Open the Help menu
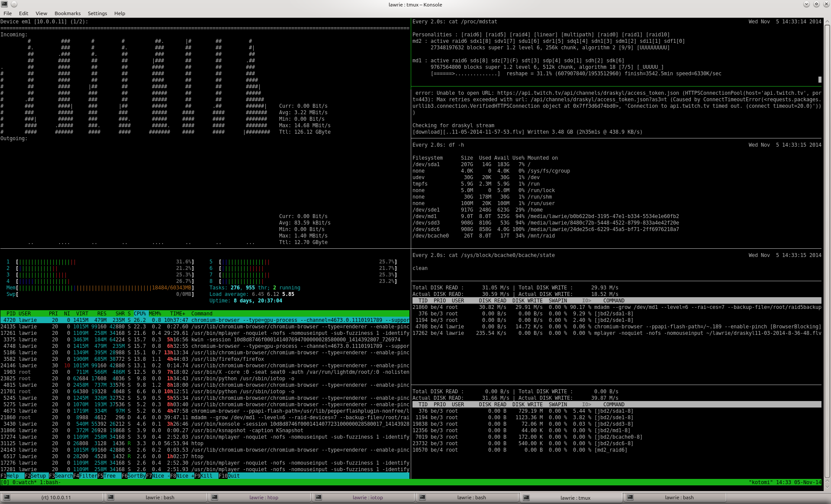This screenshot has height=504, width=831. click(120, 13)
